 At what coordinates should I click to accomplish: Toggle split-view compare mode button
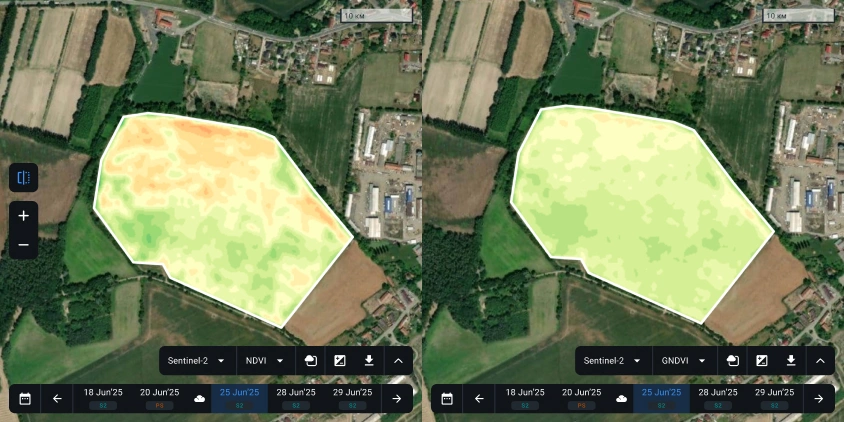tap(23, 178)
